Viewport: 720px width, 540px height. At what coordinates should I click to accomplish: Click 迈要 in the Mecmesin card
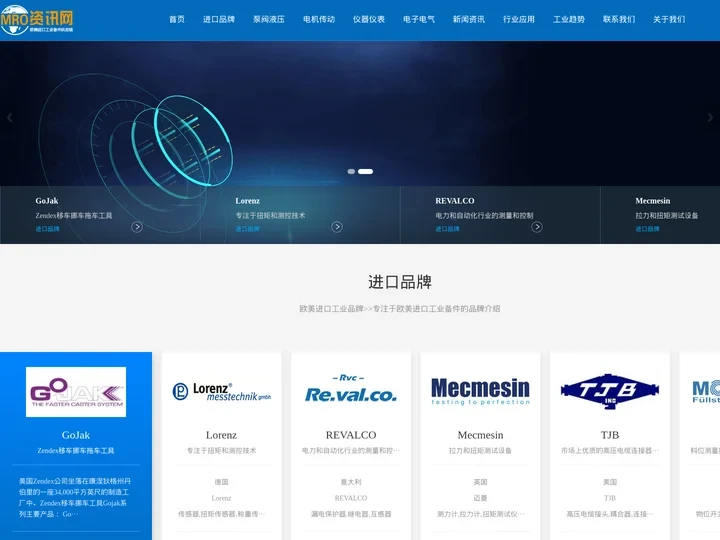(480, 498)
